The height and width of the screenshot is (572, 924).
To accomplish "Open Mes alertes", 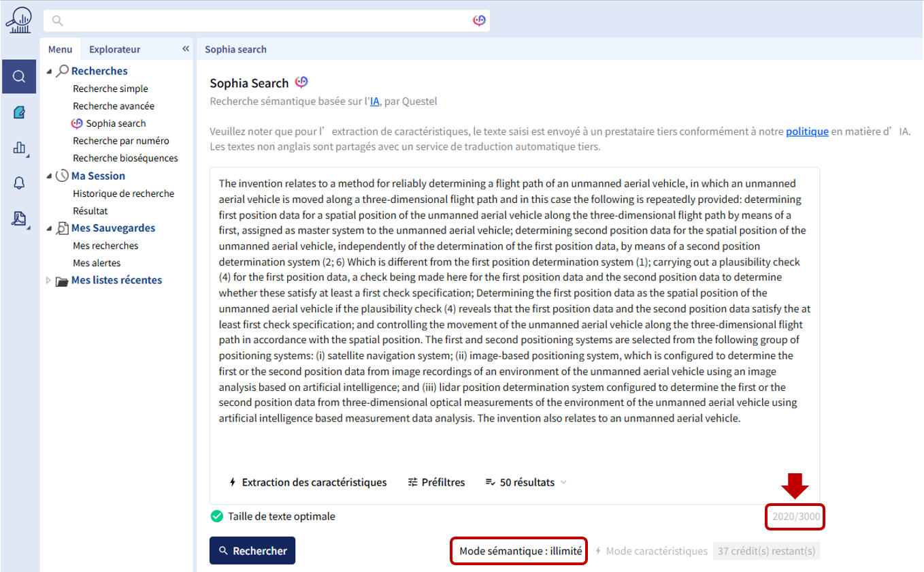I will pos(97,263).
